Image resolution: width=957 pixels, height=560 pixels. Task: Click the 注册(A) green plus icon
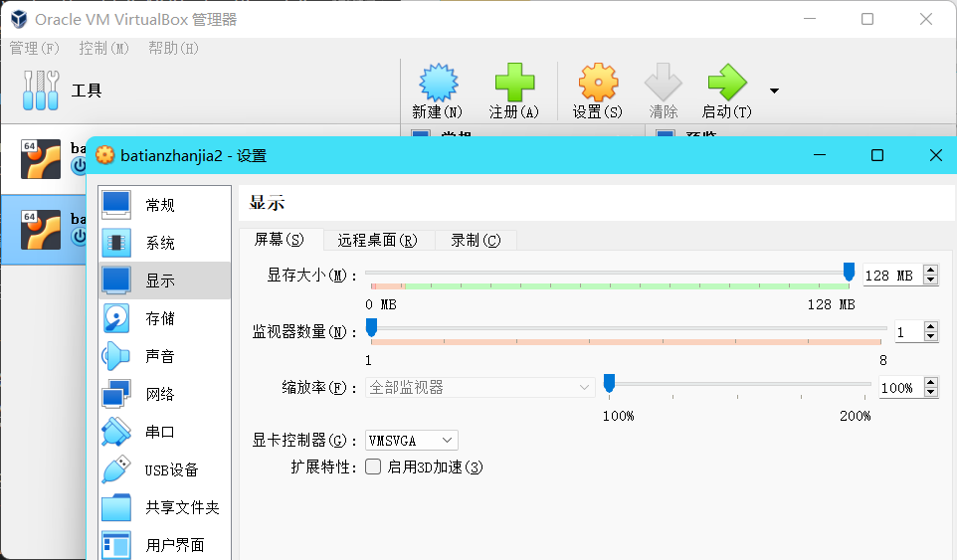tap(514, 83)
